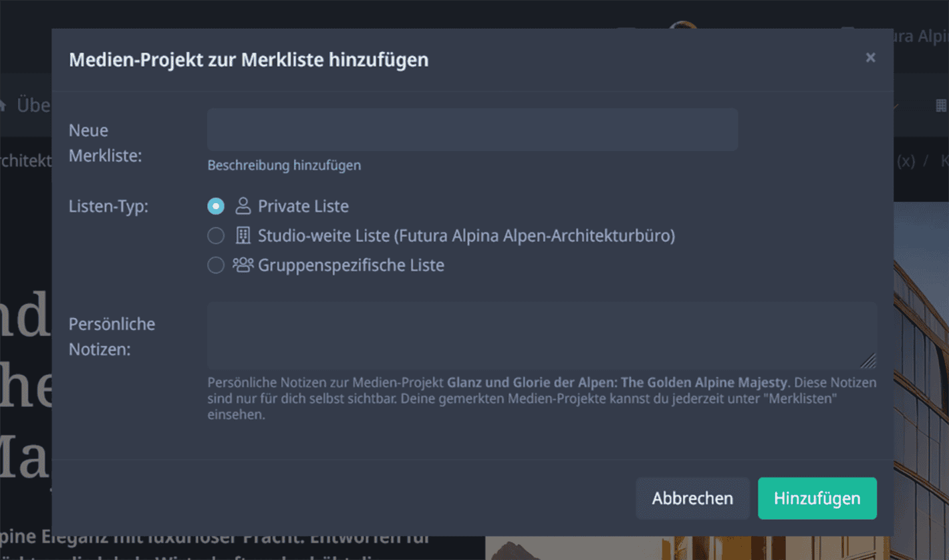Image resolution: width=949 pixels, height=560 pixels.
Task: Select the Private Liste radio button
Action: [x=215, y=206]
